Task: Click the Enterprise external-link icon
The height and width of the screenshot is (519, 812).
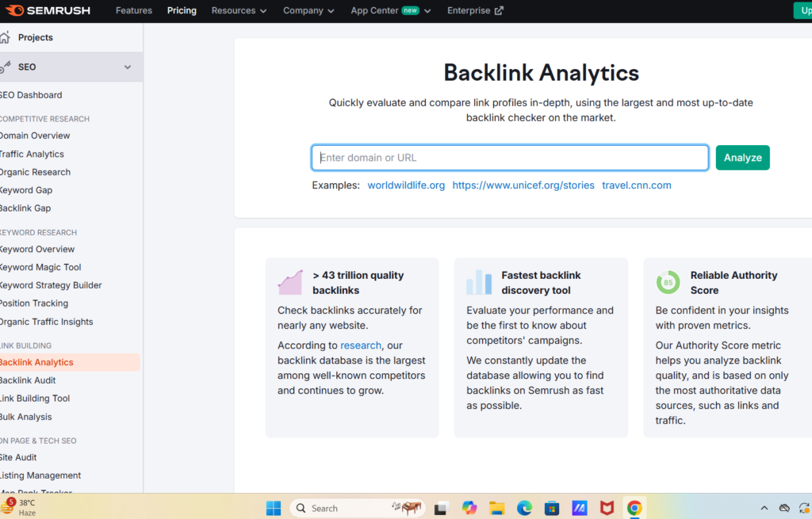Action: 499,10
